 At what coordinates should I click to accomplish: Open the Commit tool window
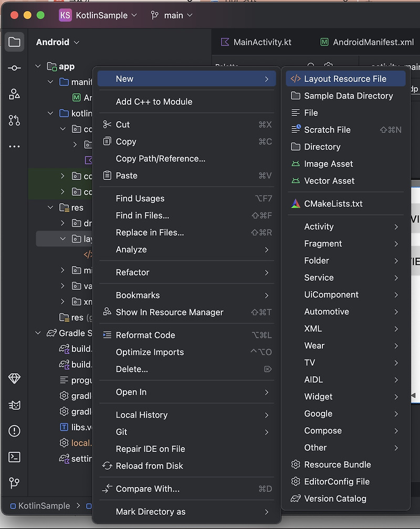14,68
